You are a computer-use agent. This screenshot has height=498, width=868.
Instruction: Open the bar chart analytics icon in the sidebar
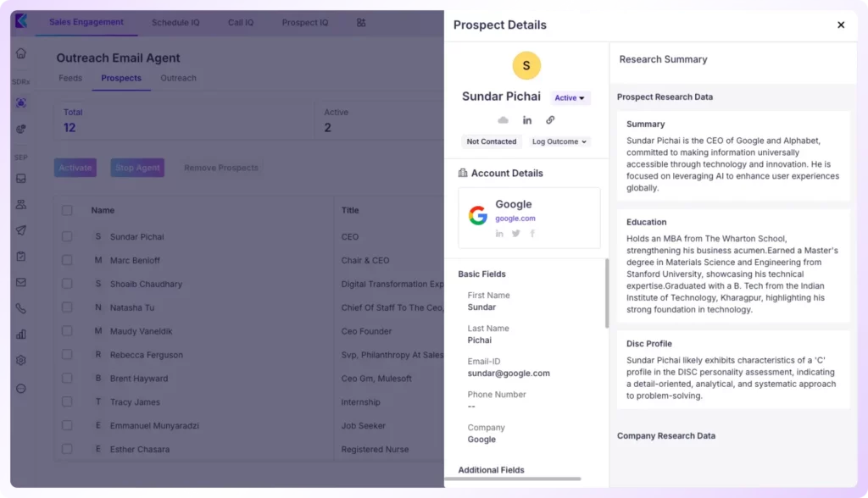[x=21, y=335]
